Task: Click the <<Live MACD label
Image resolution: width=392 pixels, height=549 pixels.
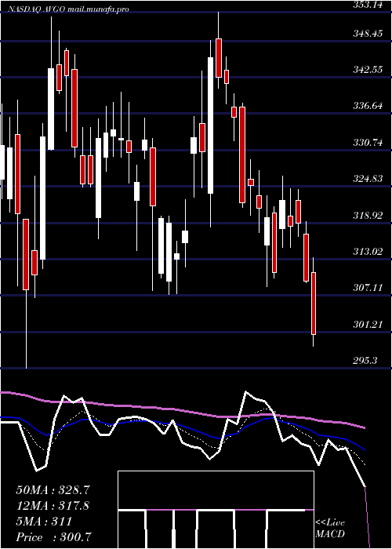Action: coord(330,529)
